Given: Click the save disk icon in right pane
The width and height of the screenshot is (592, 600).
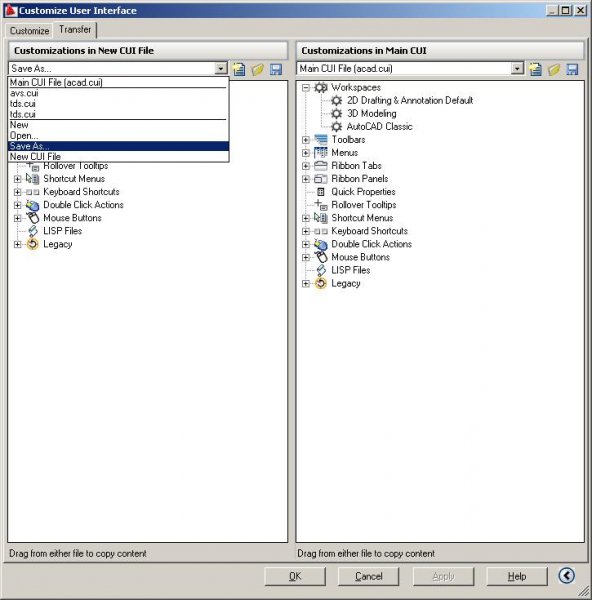Looking at the screenshot, I should [x=572, y=69].
